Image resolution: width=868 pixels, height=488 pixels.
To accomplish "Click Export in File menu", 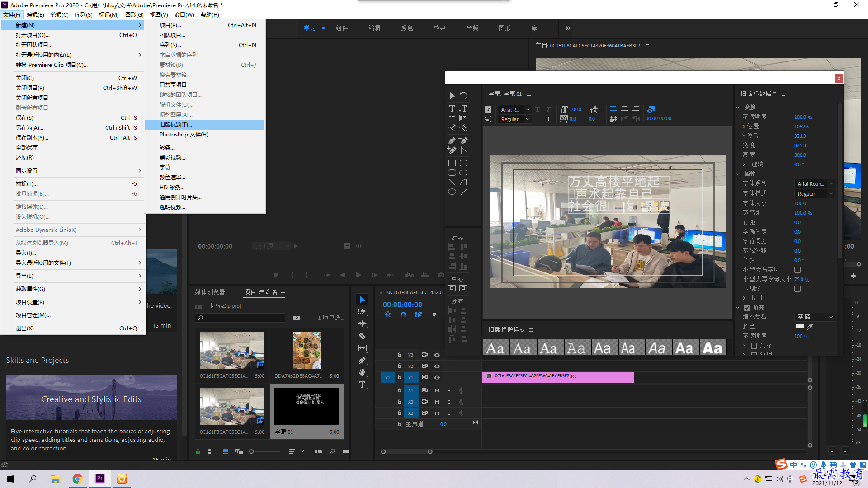I will click(x=73, y=276).
